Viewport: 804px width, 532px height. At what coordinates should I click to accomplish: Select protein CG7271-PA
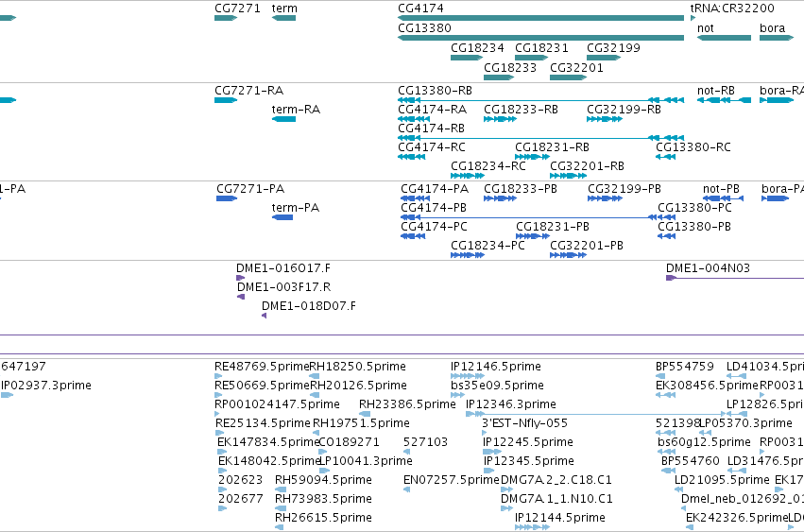pos(250,189)
